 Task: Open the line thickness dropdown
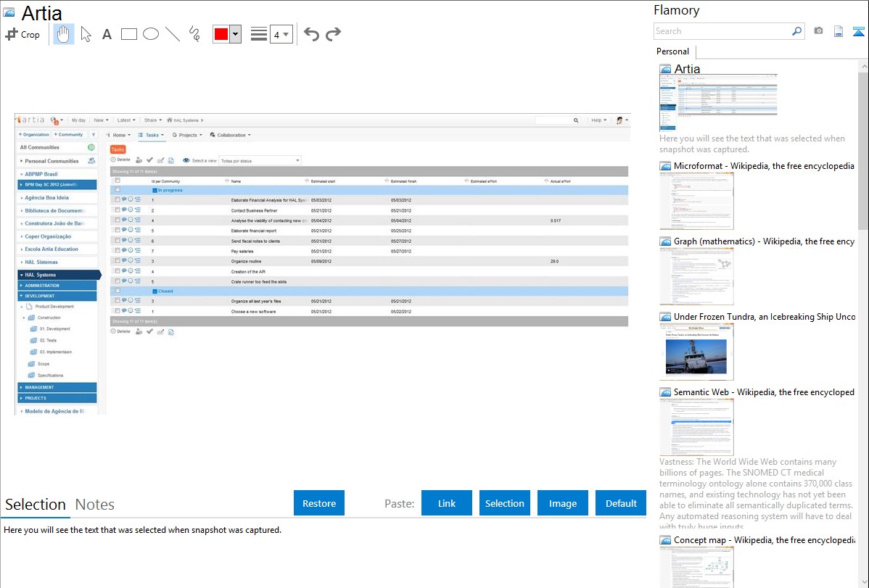(281, 34)
